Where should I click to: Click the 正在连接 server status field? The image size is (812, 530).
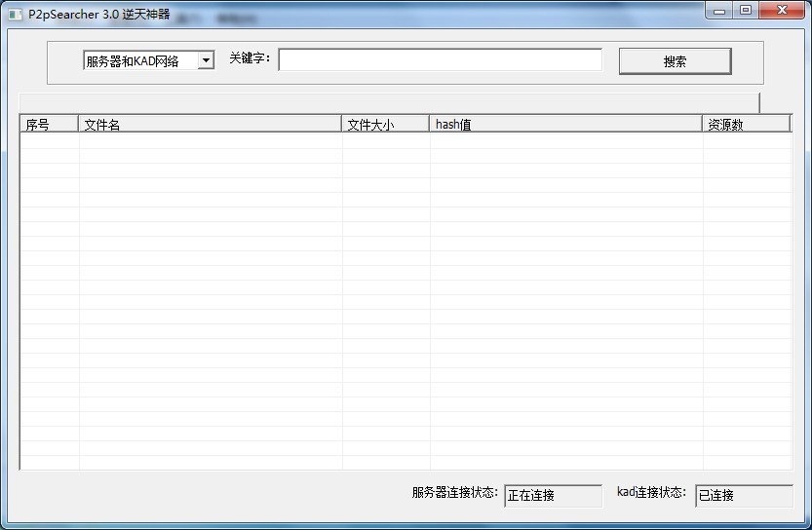click(553, 496)
